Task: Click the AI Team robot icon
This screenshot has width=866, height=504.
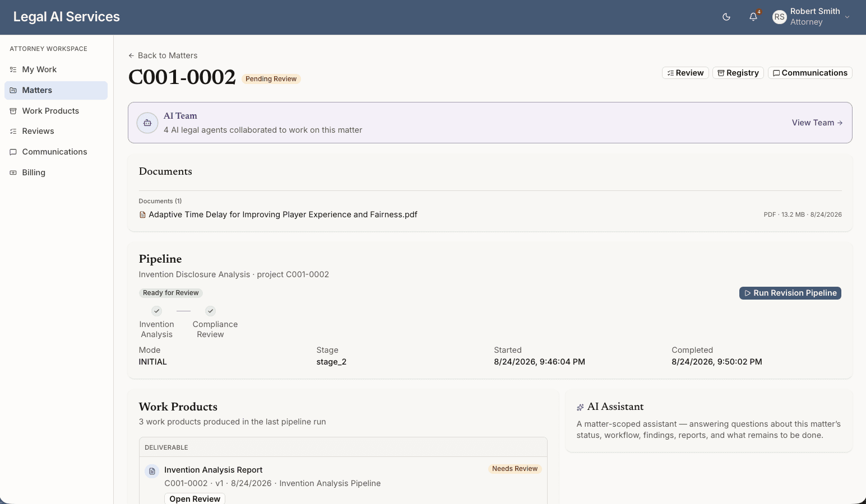Action: tap(147, 123)
